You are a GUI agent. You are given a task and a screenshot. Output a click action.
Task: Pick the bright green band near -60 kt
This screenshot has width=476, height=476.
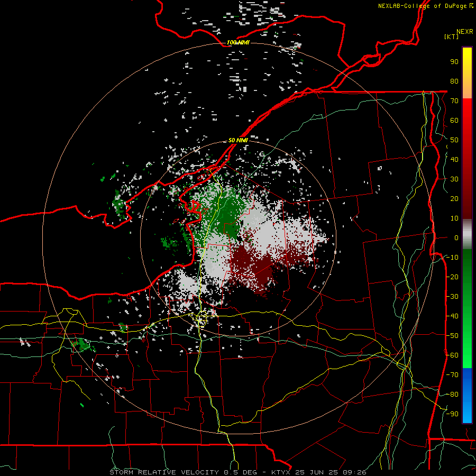click(x=467, y=356)
